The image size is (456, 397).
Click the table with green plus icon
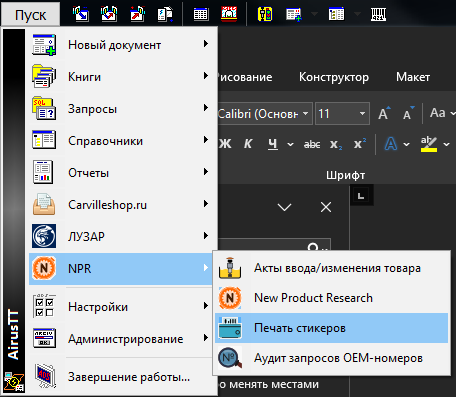pos(294,14)
